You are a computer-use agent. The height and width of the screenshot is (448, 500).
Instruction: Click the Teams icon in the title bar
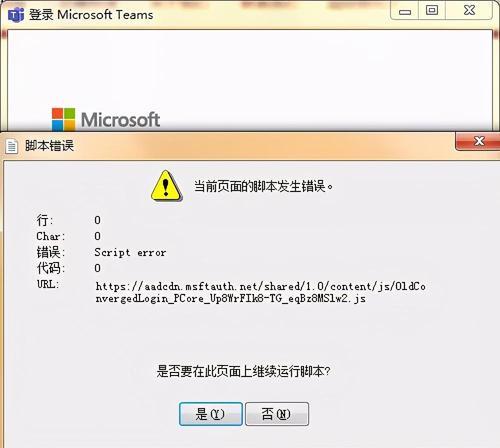coord(16,15)
